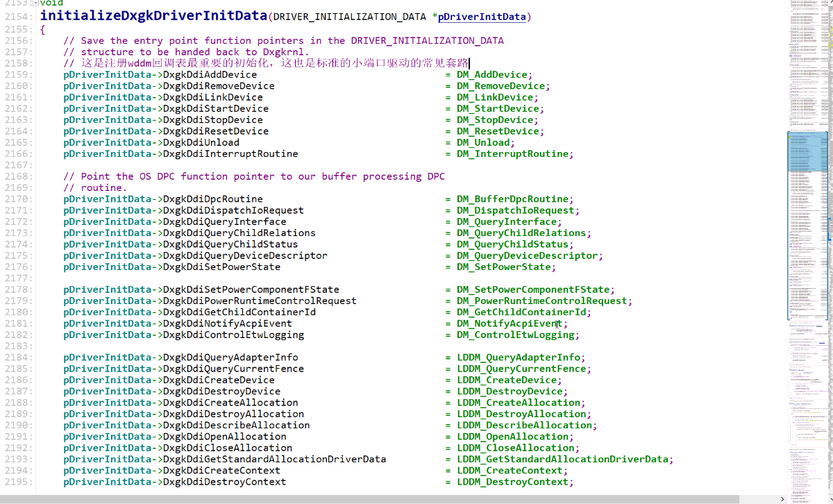Click DxgkDdiStartDevice member name
This screenshot has width=833, height=504.
click(x=215, y=108)
